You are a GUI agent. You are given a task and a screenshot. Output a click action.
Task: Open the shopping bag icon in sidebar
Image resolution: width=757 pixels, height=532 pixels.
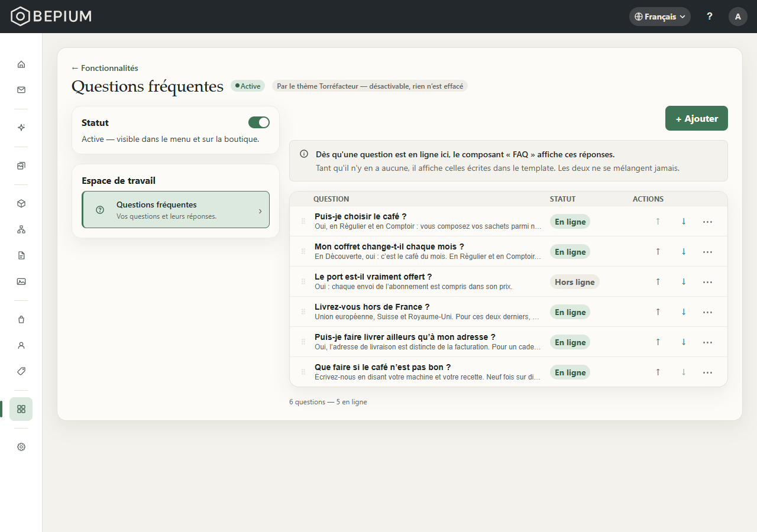click(21, 319)
